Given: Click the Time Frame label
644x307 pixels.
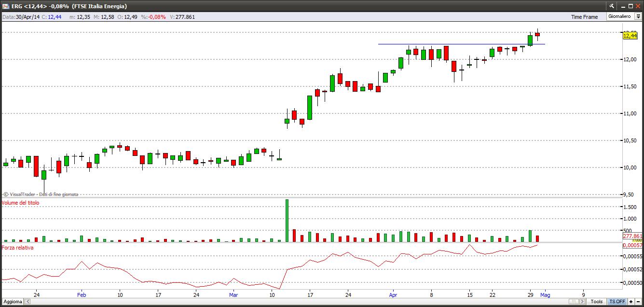Looking at the screenshot, I should click(x=585, y=16).
